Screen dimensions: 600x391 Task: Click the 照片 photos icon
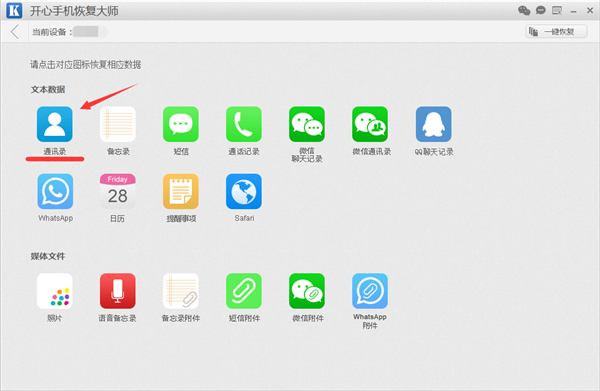pos(55,291)
